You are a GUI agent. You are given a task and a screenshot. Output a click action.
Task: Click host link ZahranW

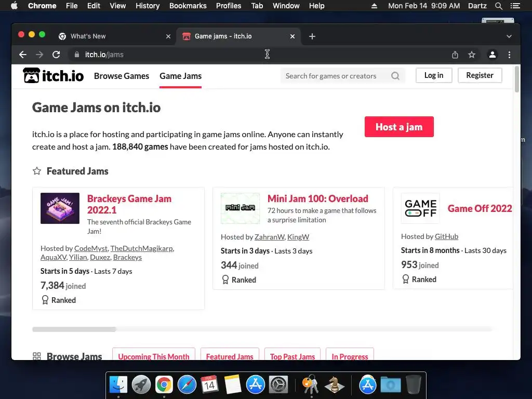270,237
